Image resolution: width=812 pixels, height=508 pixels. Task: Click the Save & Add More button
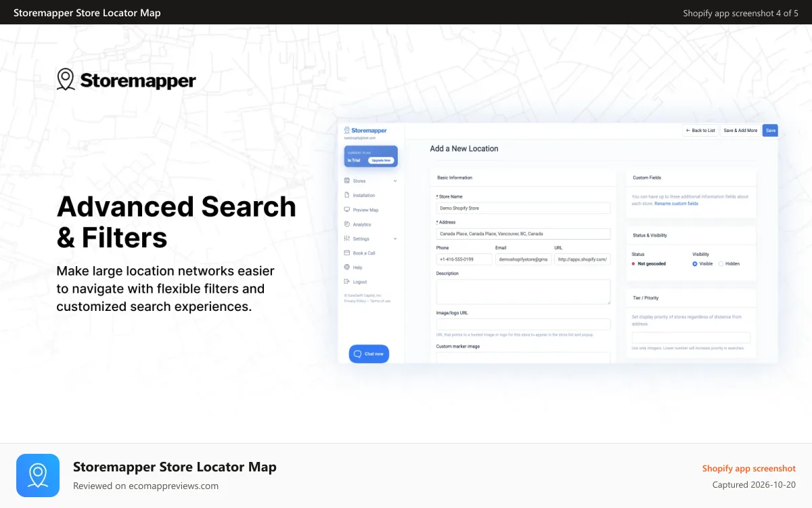(740, 130)
